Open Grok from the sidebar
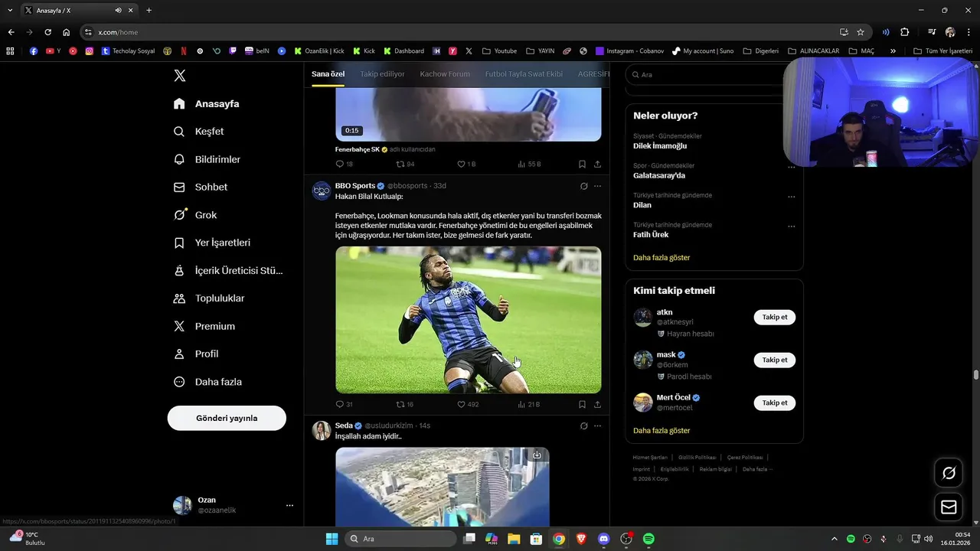 tap(195, 215)
